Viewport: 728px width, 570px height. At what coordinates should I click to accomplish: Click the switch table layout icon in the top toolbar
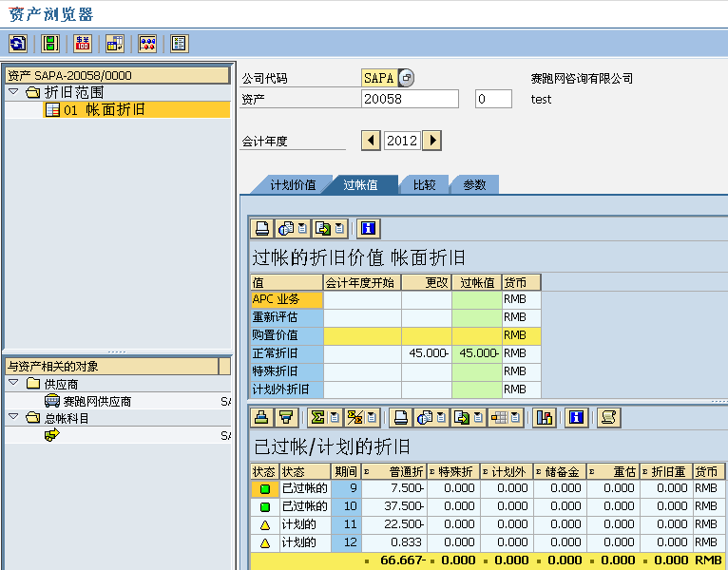[115, 44]
